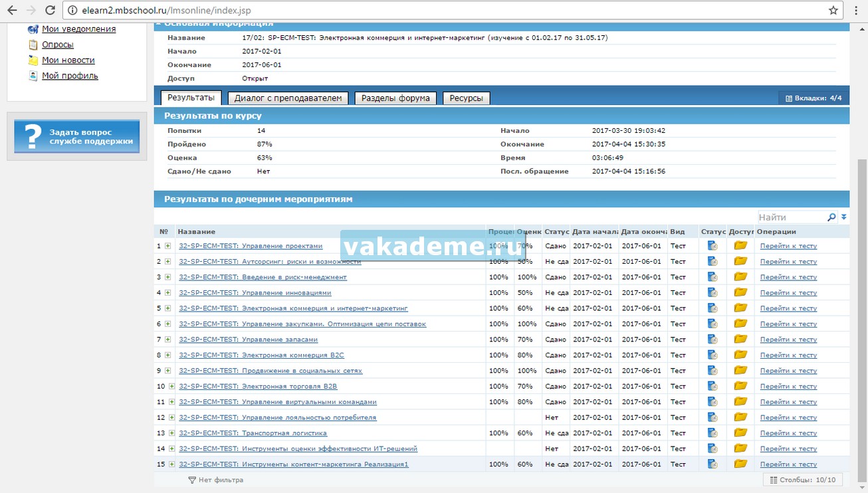Open the Столбцы: 10/10 column selector
868x493 pixels.
click(x=803, y=480)
